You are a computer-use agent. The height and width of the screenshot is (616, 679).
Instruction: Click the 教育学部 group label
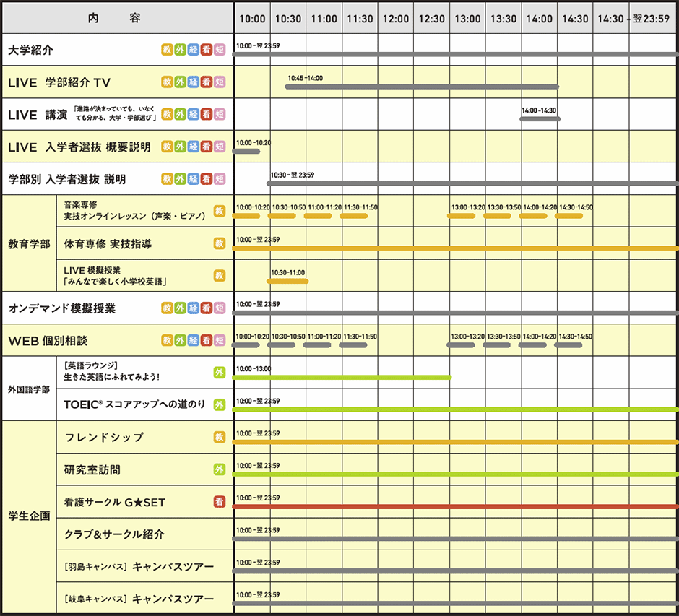(30, 243)
